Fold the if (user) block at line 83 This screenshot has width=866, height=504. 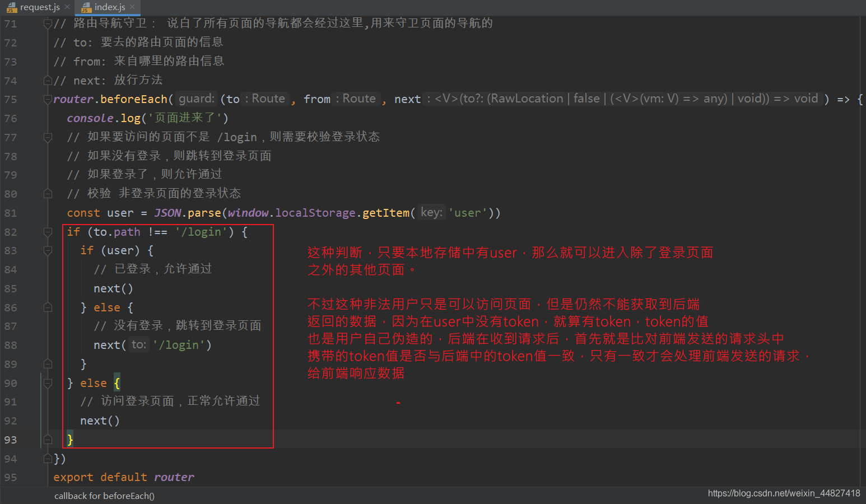pos(48,251)
